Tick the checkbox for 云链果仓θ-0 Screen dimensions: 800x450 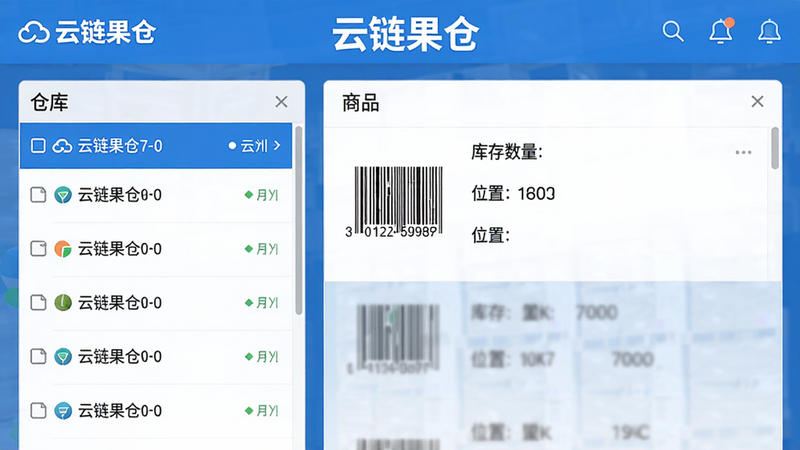[38, 195]
